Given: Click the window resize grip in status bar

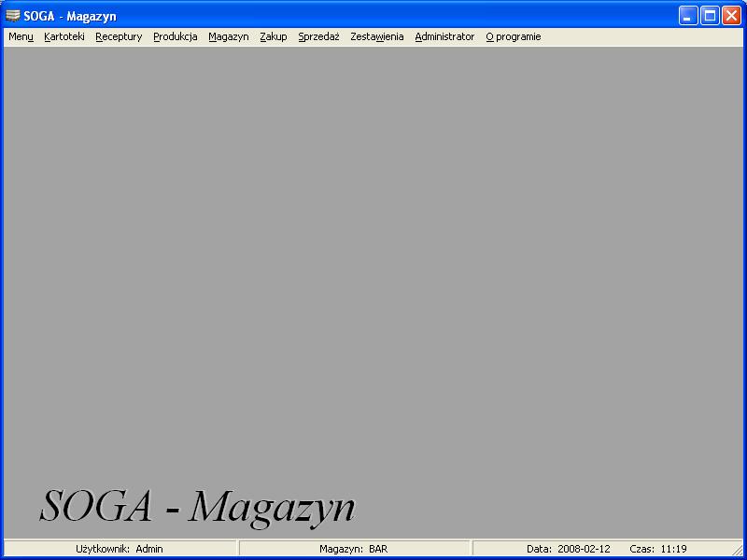Looking at the screenshot, I should coord(737,550).
